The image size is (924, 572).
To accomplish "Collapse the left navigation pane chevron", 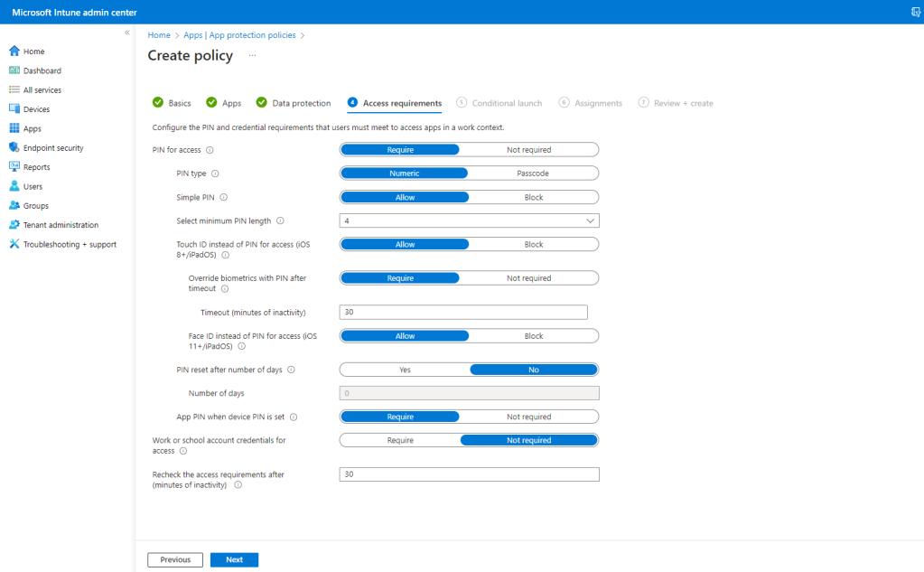I will click(127, 33).
